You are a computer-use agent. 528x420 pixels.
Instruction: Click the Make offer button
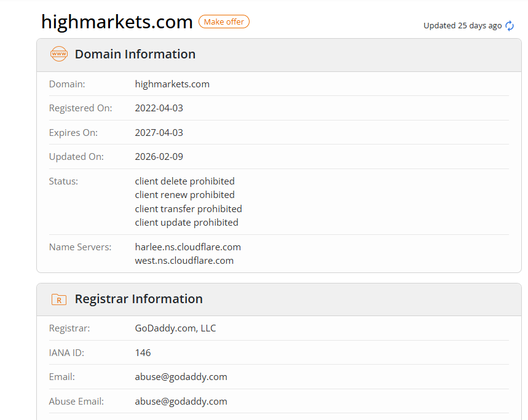pos(224,22)
